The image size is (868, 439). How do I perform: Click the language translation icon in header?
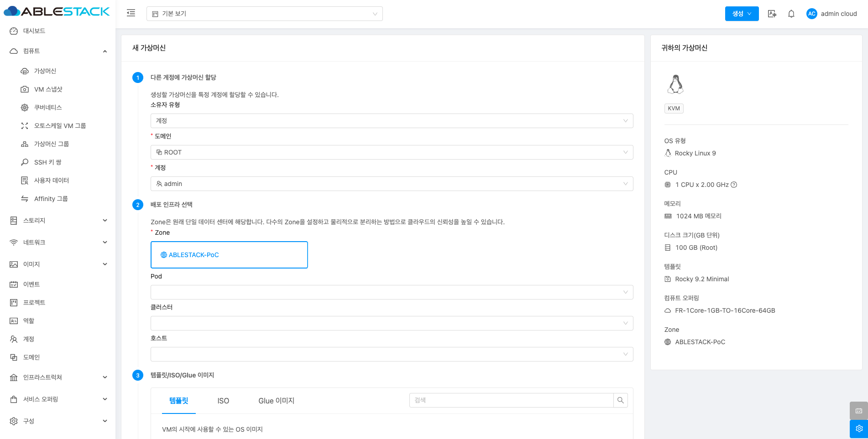(x=772, y=14)
